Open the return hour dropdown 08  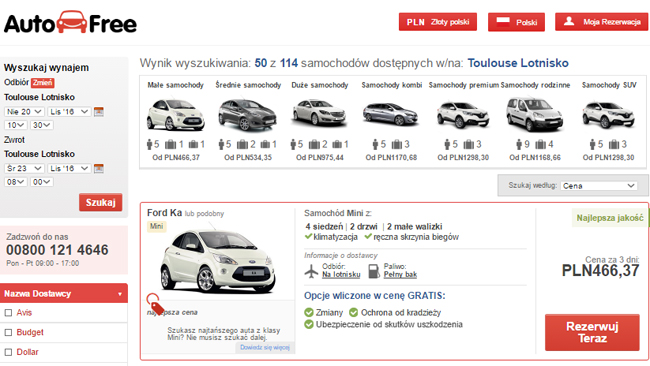tap(16, 182)
